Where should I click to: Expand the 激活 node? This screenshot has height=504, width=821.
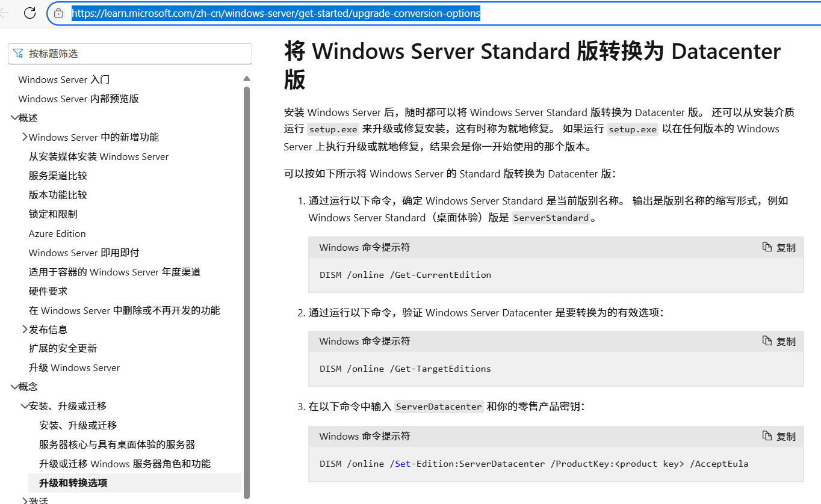(x=25, y=500)
